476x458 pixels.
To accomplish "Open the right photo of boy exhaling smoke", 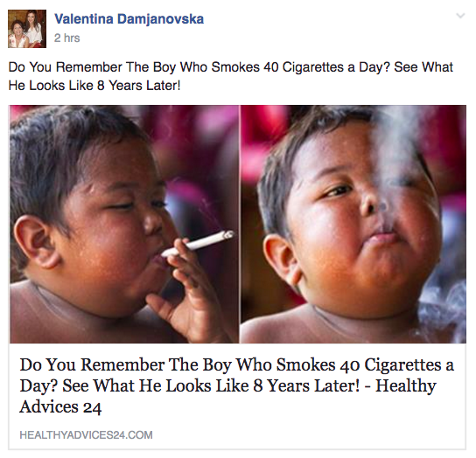I will tap(353, 224).
